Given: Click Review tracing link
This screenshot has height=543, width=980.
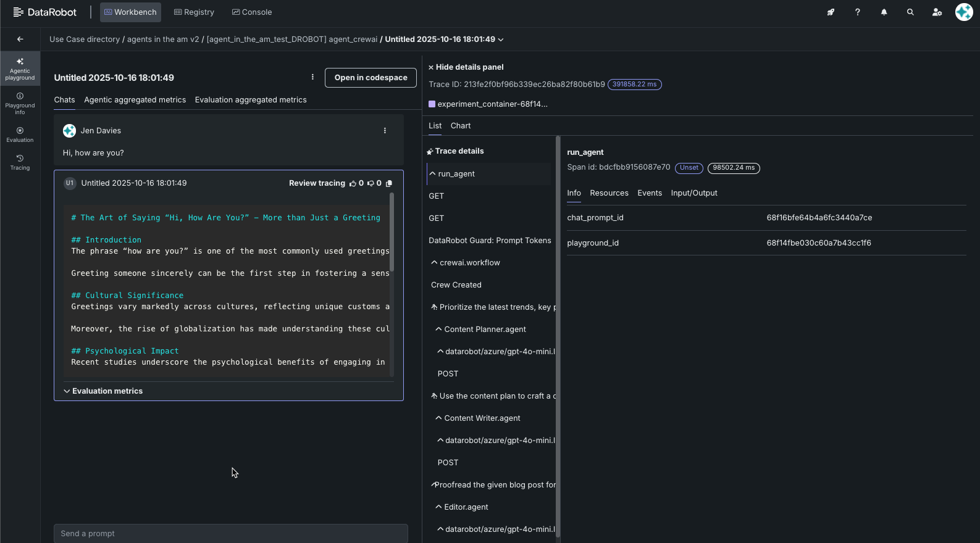Looking at the screenshot, I should tap(317, 183).
